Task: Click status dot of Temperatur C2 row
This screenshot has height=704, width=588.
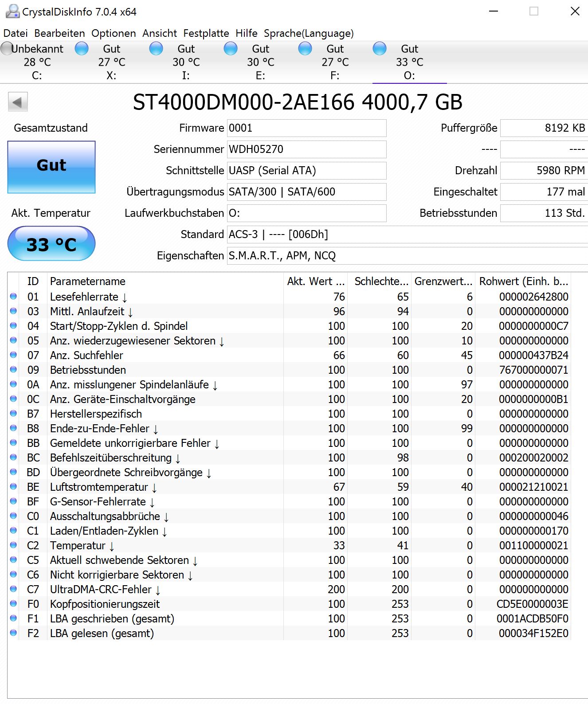Action: [13, 545]
